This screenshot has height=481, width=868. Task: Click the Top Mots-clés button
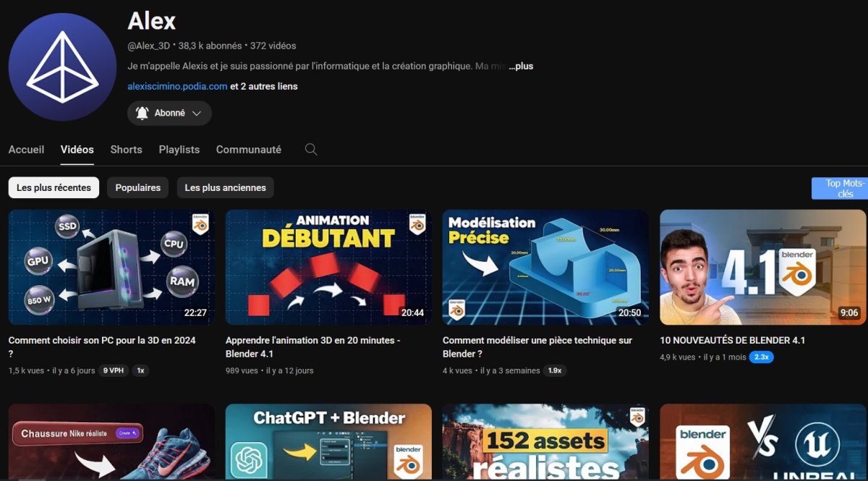pyautogui.click(x=839, y=188)
